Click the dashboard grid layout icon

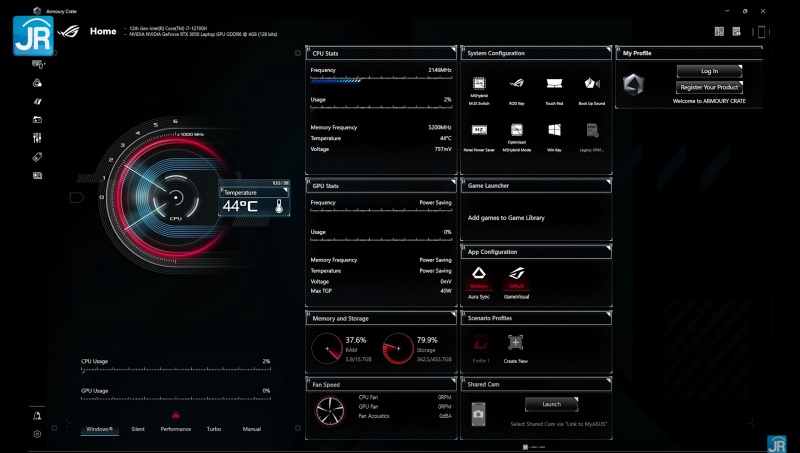719,32
